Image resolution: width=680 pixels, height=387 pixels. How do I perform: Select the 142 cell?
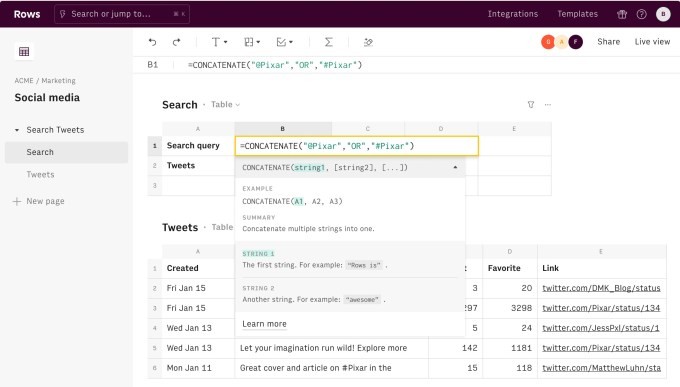[x=455, y=348]
